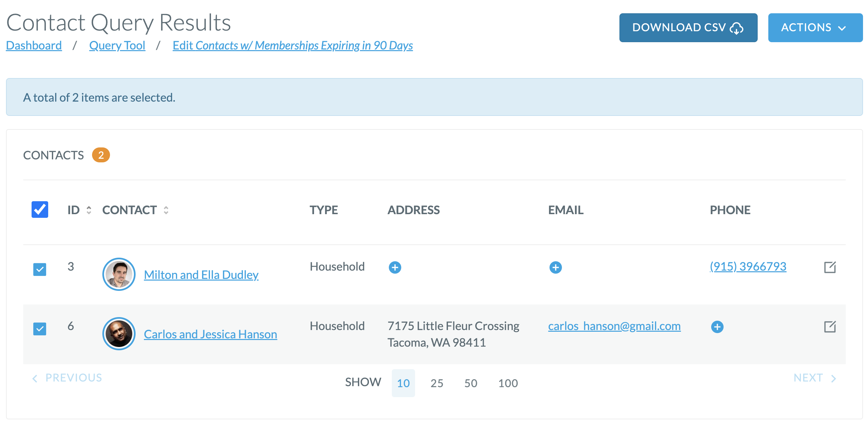Click Milton Dudley's avatar photo

(119, 274)
